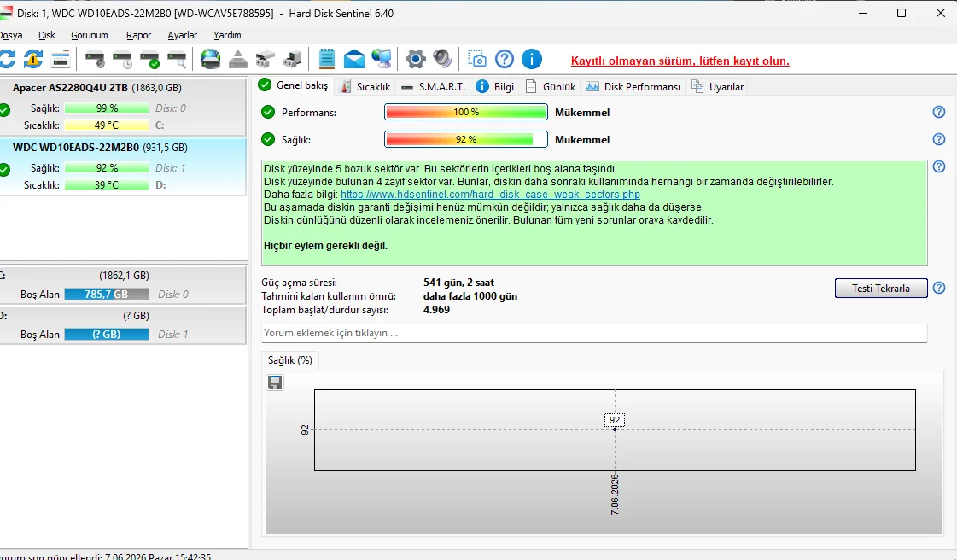Click the 785,7 GB free space bar
This screenshot has width=957, height=560.
[x=106, y=294]
